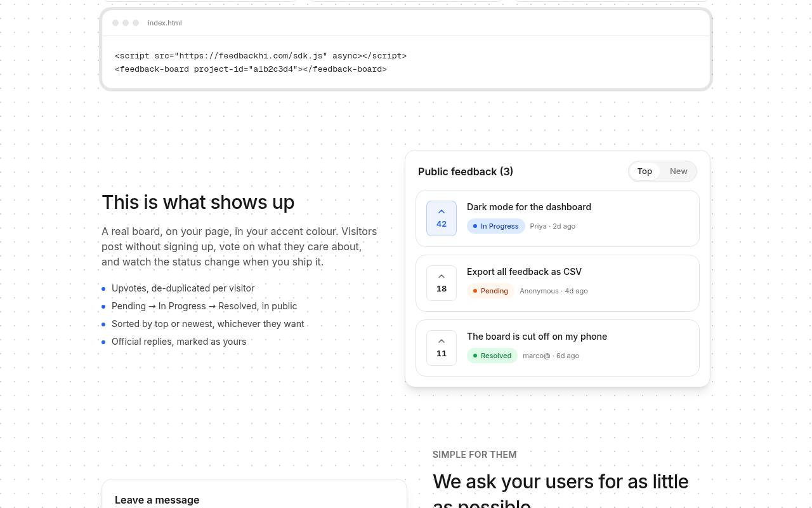Click the 'Resolved' status badge
The height and width of the screenshot is (508, 812).
tap(492, 356)
